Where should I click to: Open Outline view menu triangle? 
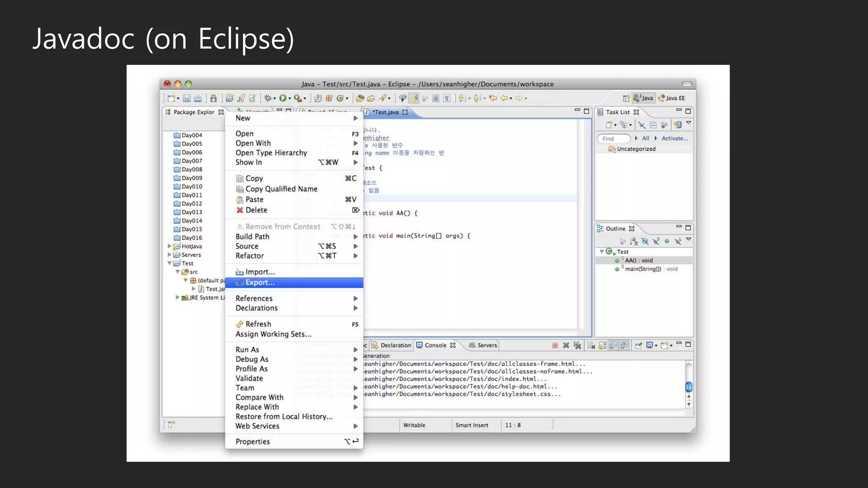(689, 239)
